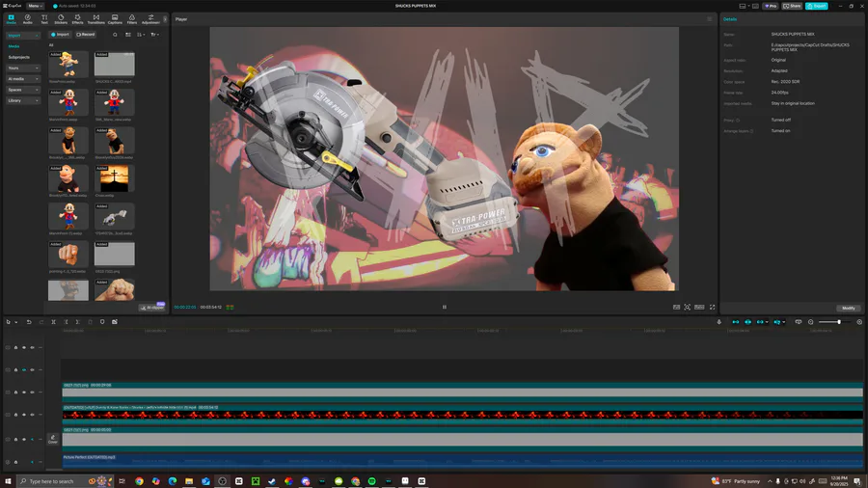
Task: Click the Pro button
Action: pos(771,6)
